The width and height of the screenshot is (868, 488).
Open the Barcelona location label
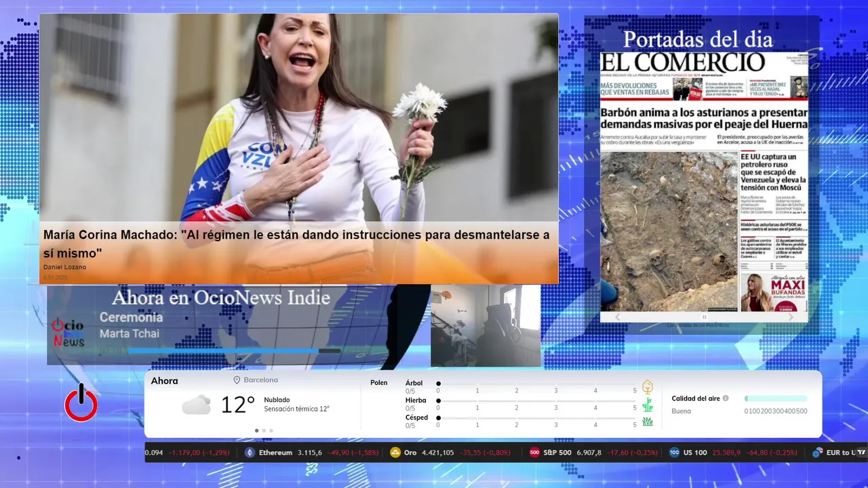261,380
